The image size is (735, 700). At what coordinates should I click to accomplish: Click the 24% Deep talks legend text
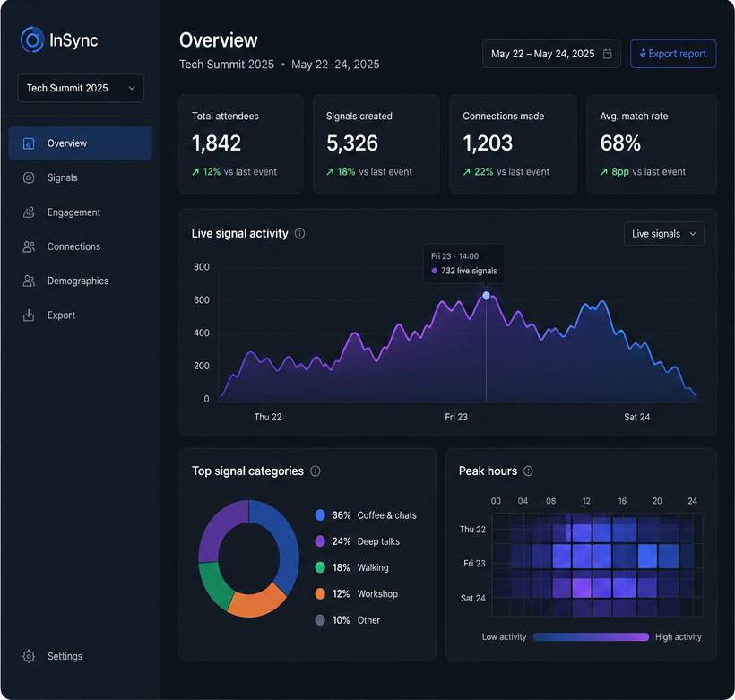click(366, 541)
